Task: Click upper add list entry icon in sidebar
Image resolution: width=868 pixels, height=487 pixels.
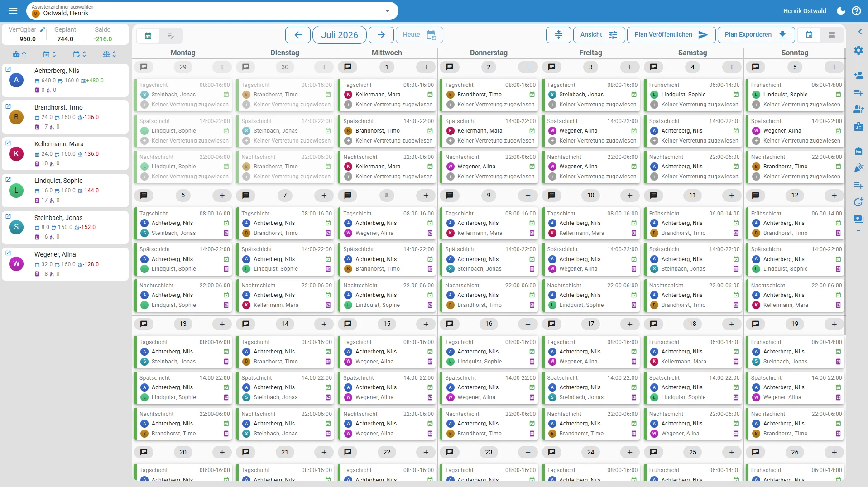Action: click(858, 92)
